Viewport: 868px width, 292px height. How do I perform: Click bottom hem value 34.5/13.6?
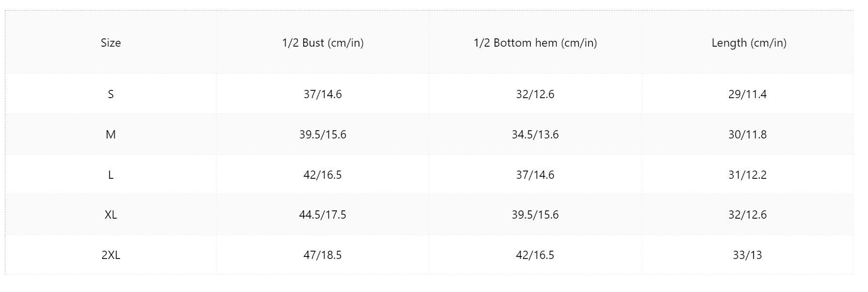point(535,135)
